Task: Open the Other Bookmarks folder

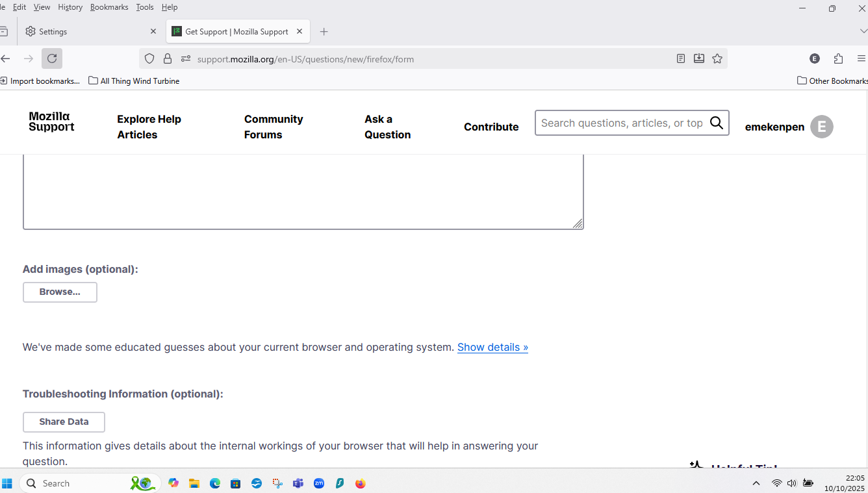Action: [832, 81]
